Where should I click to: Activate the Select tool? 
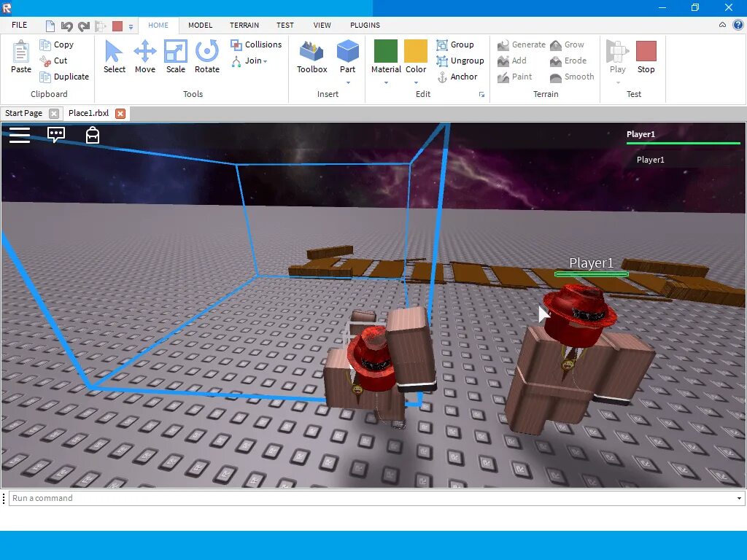pyautogui.click(x=115, y=57)
